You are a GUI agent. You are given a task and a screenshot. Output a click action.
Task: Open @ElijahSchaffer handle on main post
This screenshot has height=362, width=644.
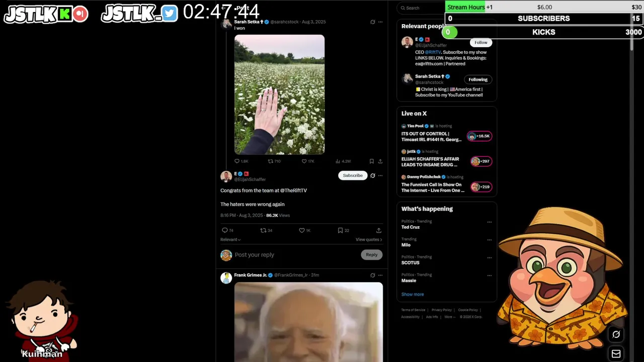(x=250, y=179)
